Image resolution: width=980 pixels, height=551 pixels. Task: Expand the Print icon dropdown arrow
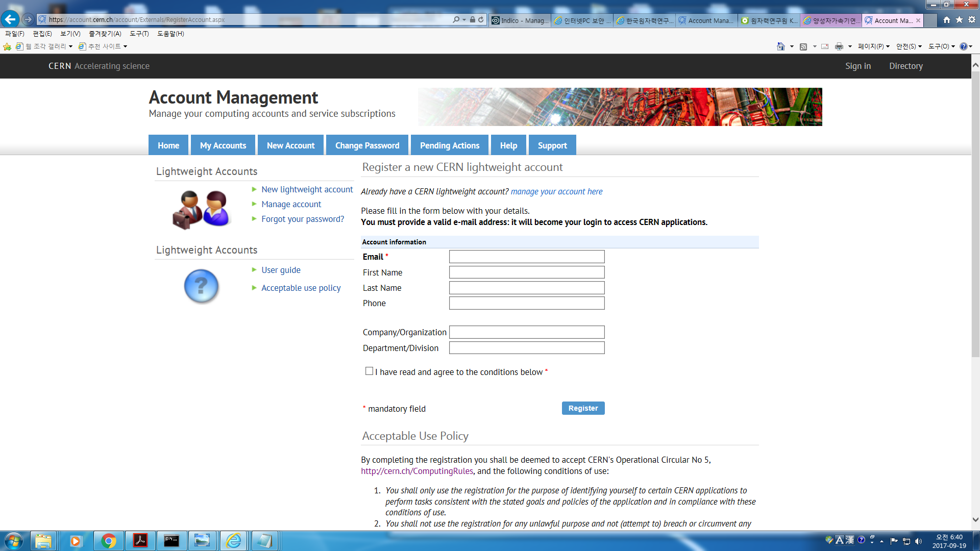pyautogui.click(x=850, y=46)
